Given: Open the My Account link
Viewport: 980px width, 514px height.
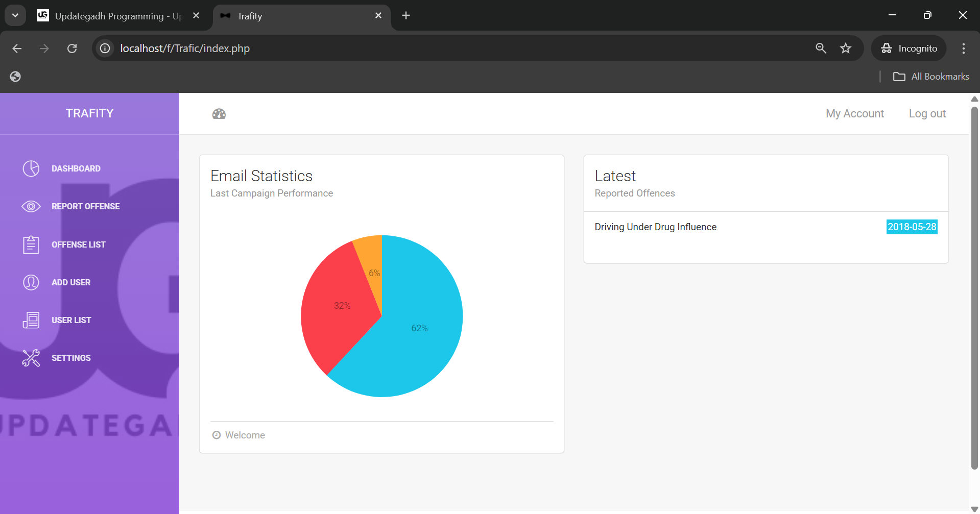Looking at the screenshot, I should pos(855,114).
